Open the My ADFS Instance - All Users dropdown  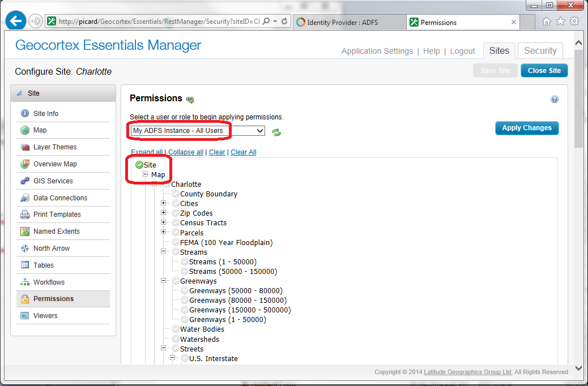[x=198, y=131]
